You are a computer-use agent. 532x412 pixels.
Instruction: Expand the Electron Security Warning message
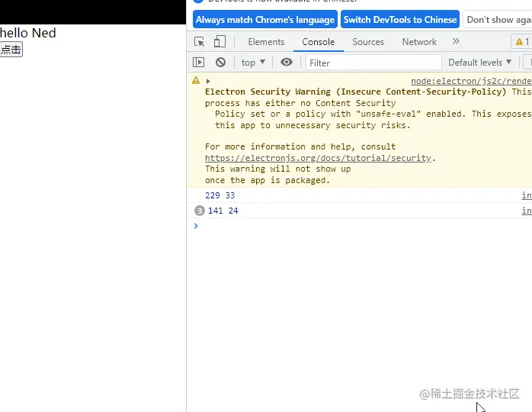point(208,81)
